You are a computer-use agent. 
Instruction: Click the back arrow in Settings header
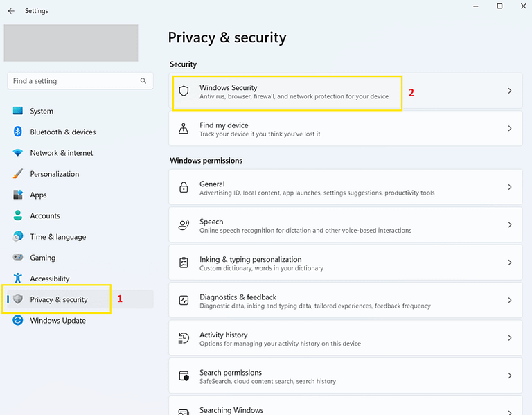coord(11,11)
